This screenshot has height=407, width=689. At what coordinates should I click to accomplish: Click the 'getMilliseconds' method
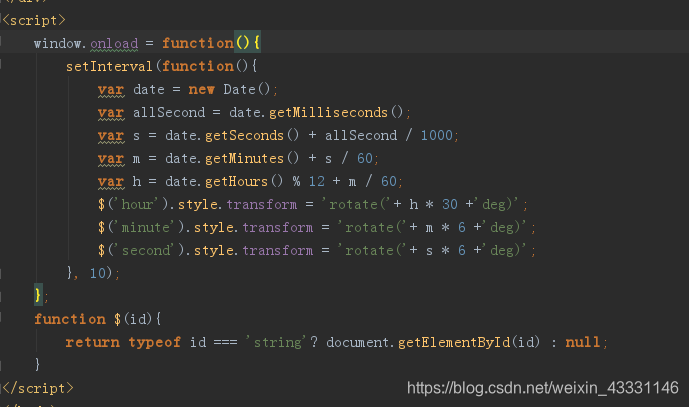click(x=328, y=112)
